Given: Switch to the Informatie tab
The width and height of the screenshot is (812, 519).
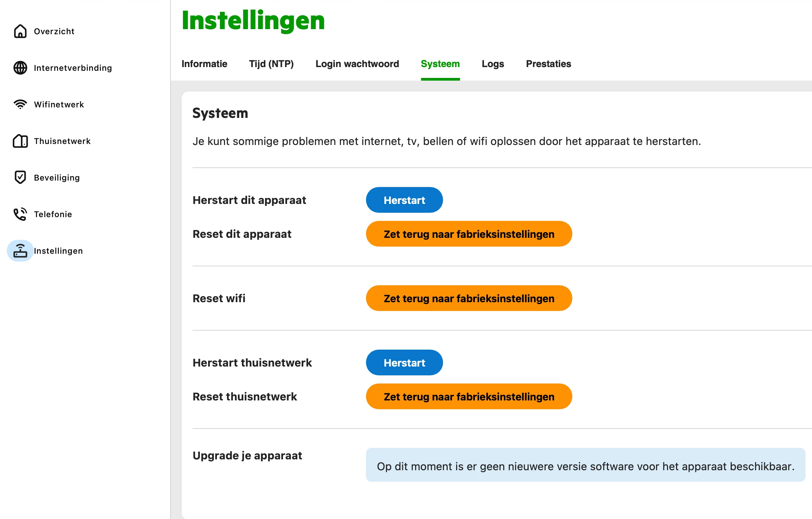Looking at the screenshot, I should (x=204, y=64).
